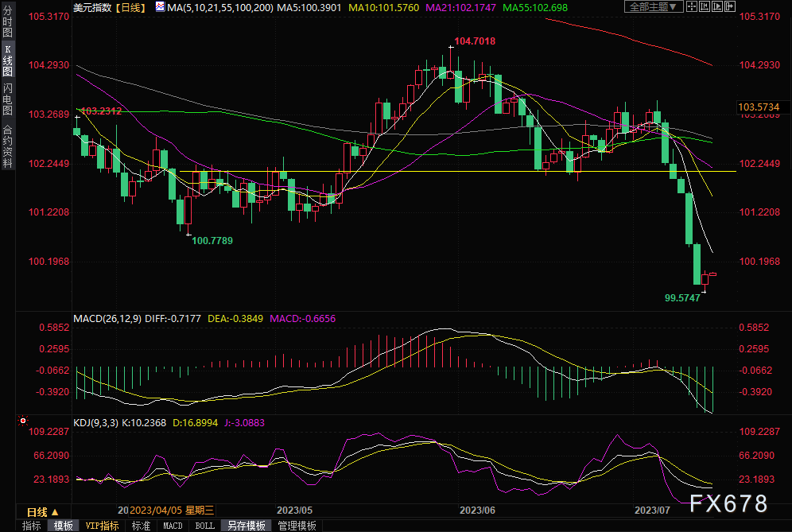792x532 pixels.
Task: Click the 2023/05 time axis label
Action: click(x=294, y=511)
